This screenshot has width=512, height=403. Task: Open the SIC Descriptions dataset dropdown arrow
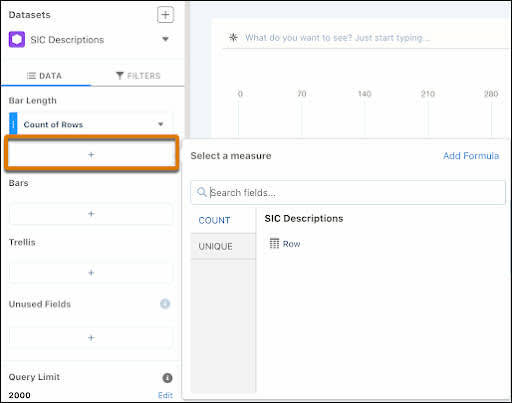[165, 39]
